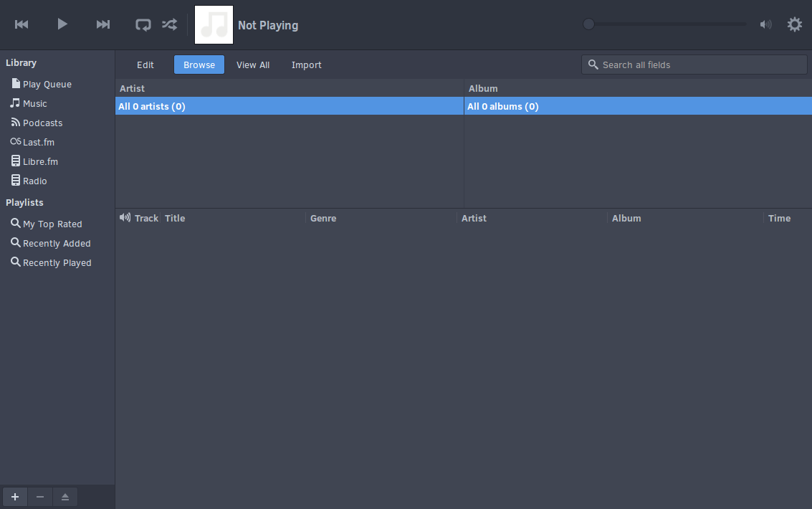Select Recently Played playlist
Screen dimensions: 812x509
click(57, 262)
